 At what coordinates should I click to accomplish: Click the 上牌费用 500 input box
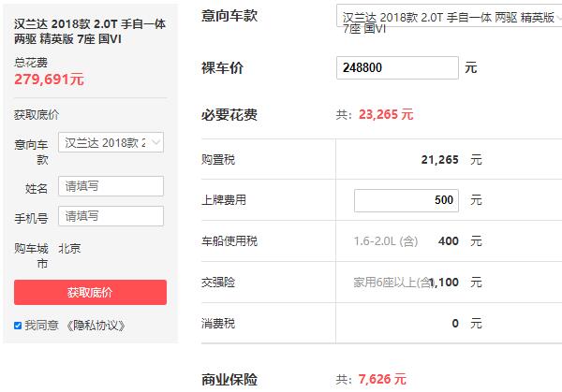(x=407, y=200)
